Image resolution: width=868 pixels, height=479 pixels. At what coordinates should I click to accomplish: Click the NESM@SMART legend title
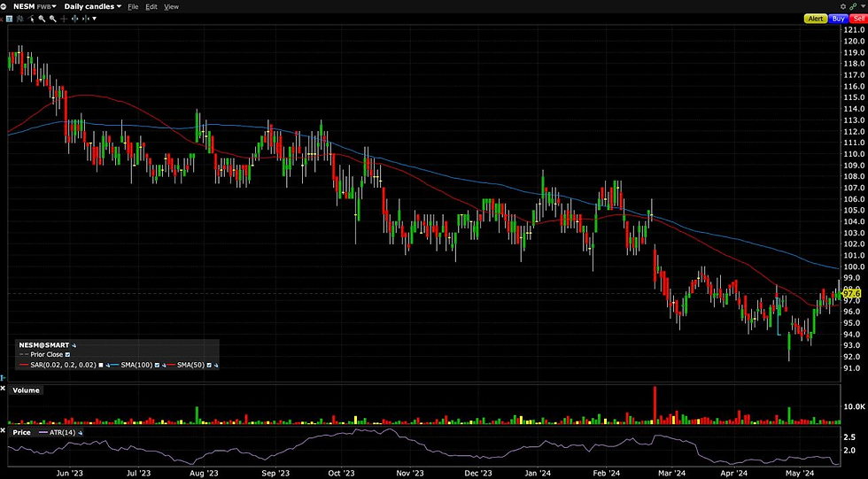point(43,345)
